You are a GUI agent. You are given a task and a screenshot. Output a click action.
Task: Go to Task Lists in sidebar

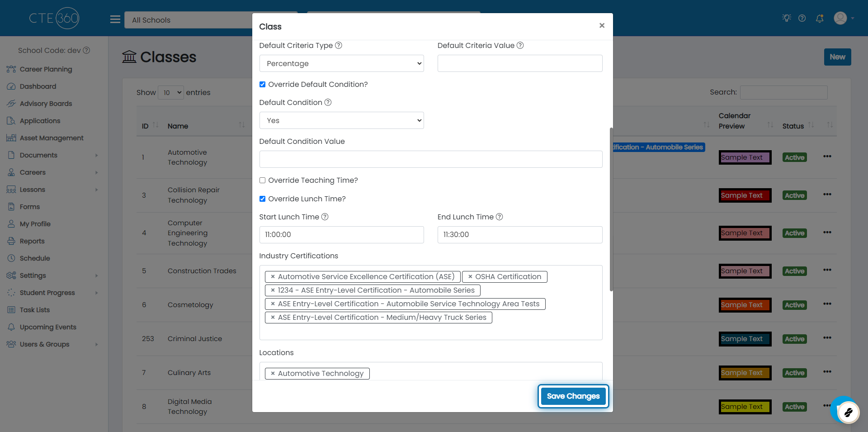click(35, 310)
